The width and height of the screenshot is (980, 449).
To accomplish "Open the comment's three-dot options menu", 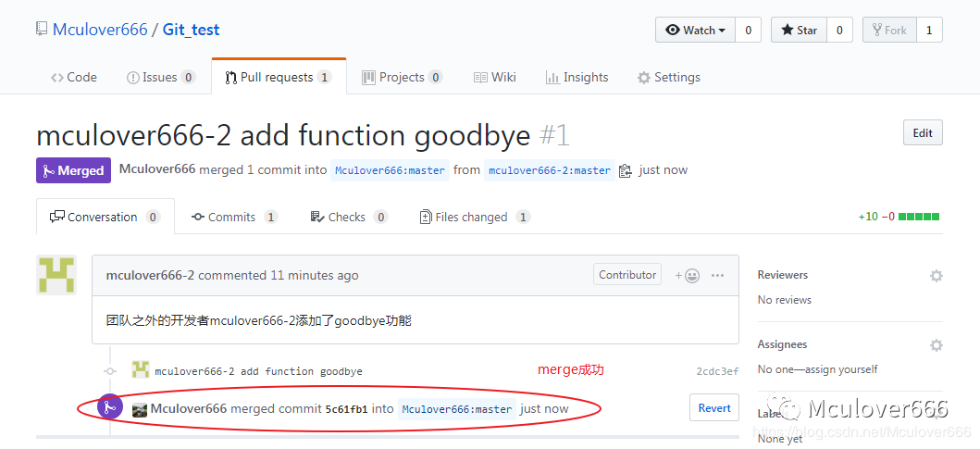I will (x=718, y=275).
